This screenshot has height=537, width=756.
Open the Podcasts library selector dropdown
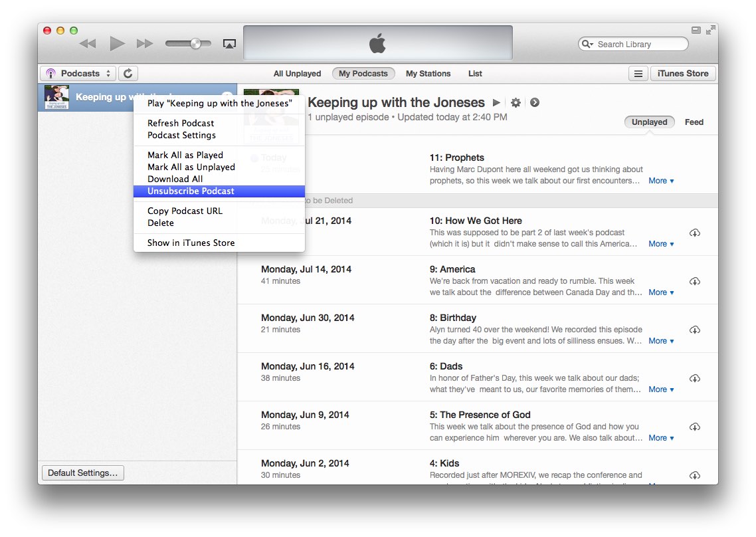(78, 73)
